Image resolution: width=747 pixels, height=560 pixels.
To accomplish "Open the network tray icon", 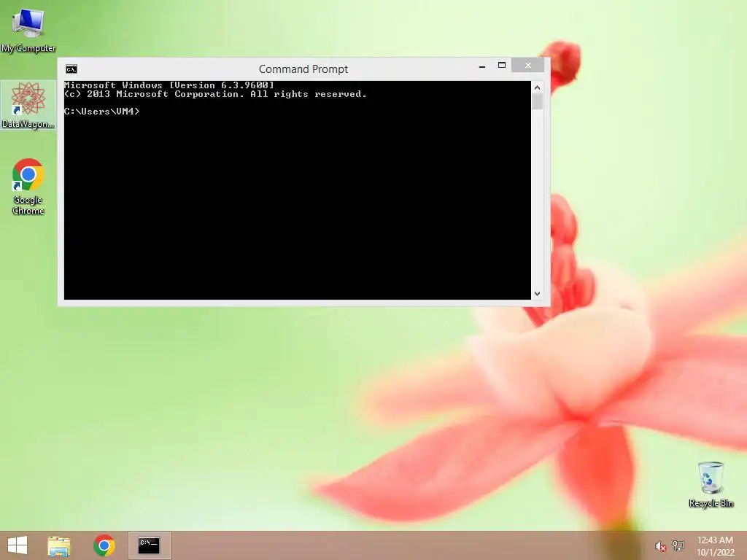I will tap(678, 545).
